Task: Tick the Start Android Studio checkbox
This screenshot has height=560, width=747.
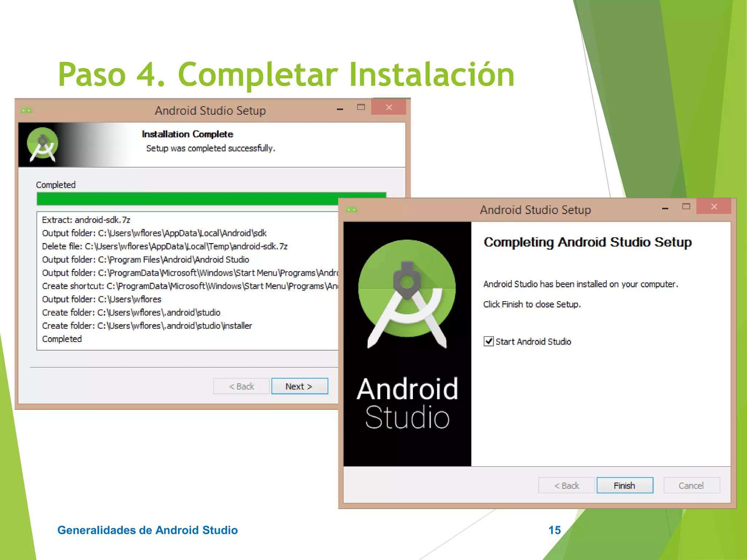Action: (488, 341)
